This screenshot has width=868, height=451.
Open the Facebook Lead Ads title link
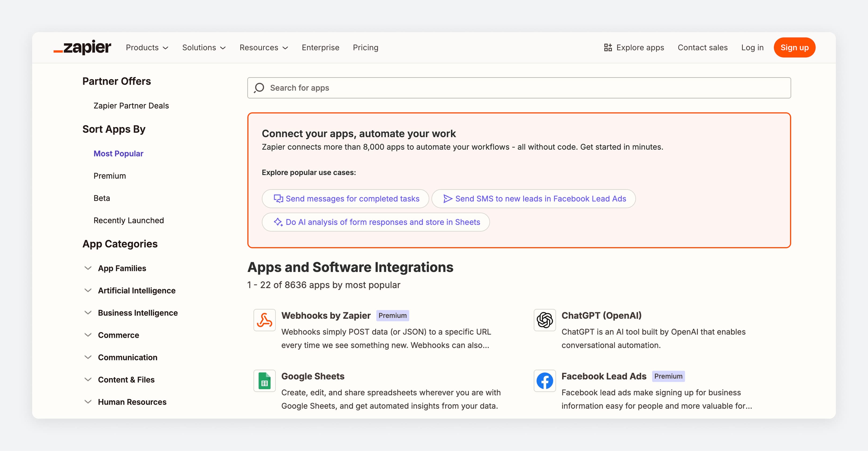click(x=604, y=376)
